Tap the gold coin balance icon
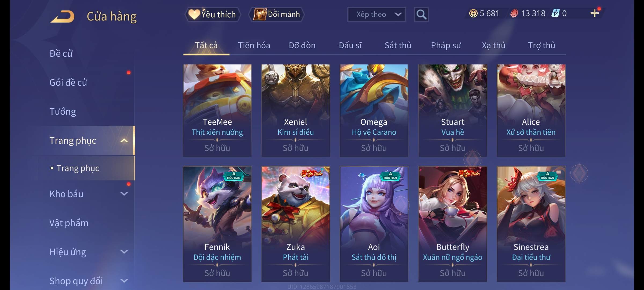This screenshot has width=644, height=290. [473, 13]
